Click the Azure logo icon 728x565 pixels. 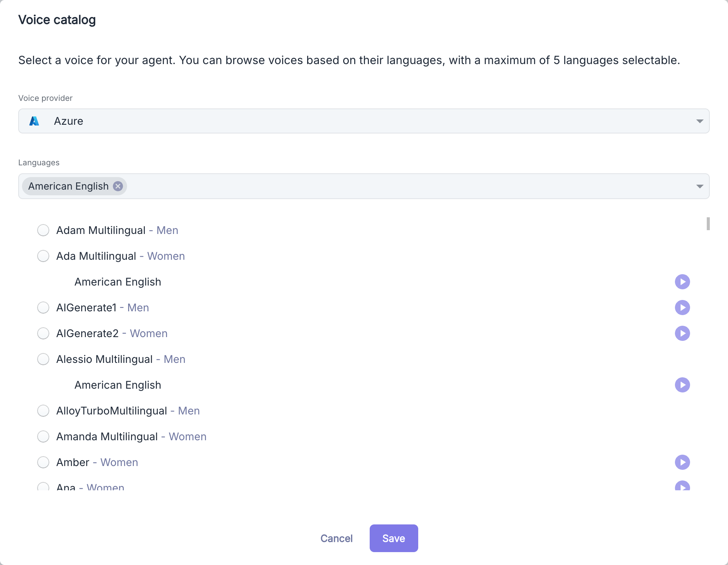(x=34, y=121)
